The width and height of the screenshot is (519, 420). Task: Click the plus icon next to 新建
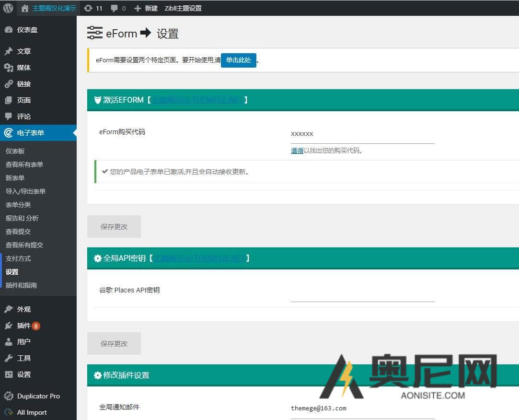coord(138,8)
